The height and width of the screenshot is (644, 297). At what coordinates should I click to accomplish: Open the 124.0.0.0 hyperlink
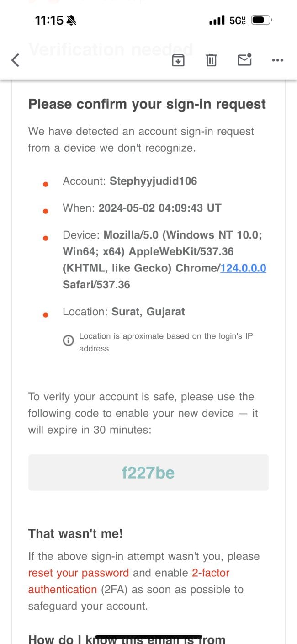[243, 268]
